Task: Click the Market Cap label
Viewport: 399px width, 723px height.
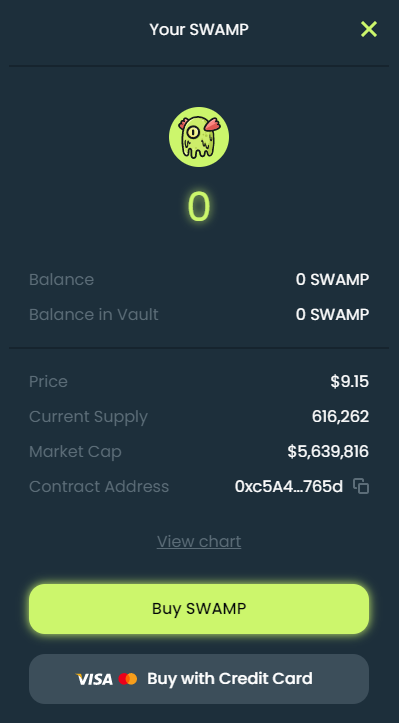Action: 75,451
